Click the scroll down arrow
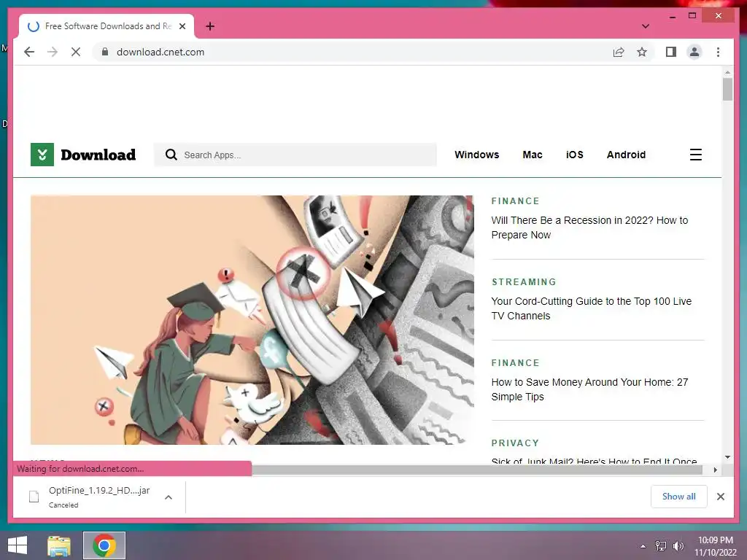The height and width of the screenshot is (560, 747). click(x=727, y=457)
